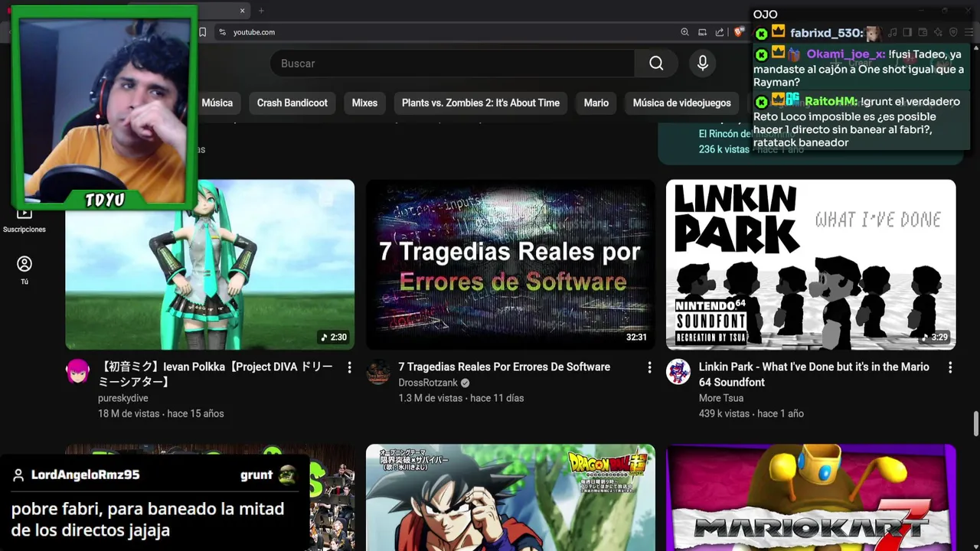The width and height of the screenshot is (980, 551).
Task: Play the Hatsune Miku Ievan Polkka thumbnail
Action: (x=210, y=265)
